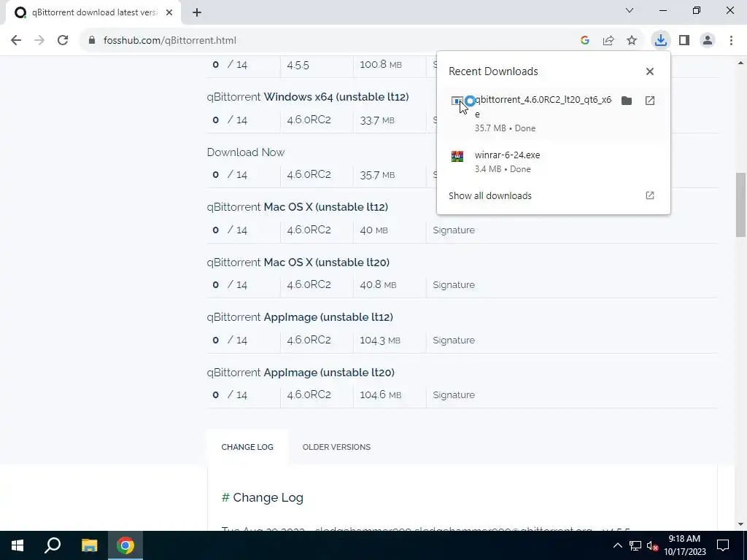Image resolution: width=747 pixels, height=560 pixels.
Task: Open Signature for Mac OS X lt20 row
Action: click(454, 285)
